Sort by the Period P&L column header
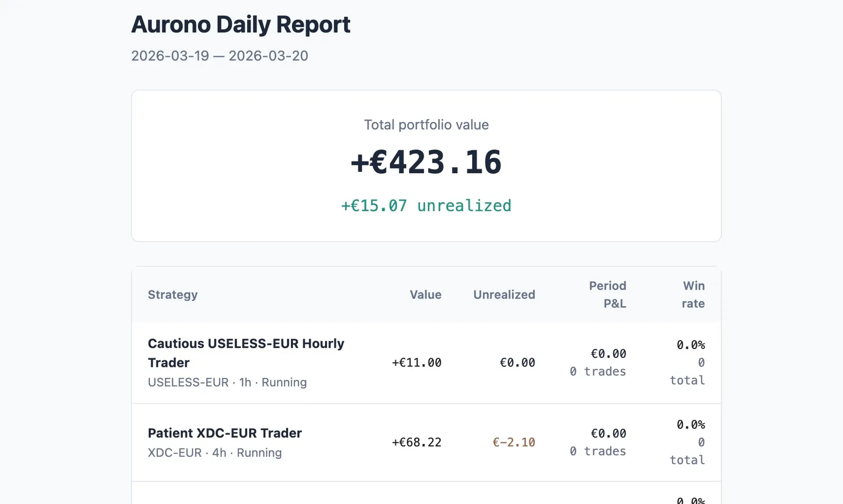 607,294
